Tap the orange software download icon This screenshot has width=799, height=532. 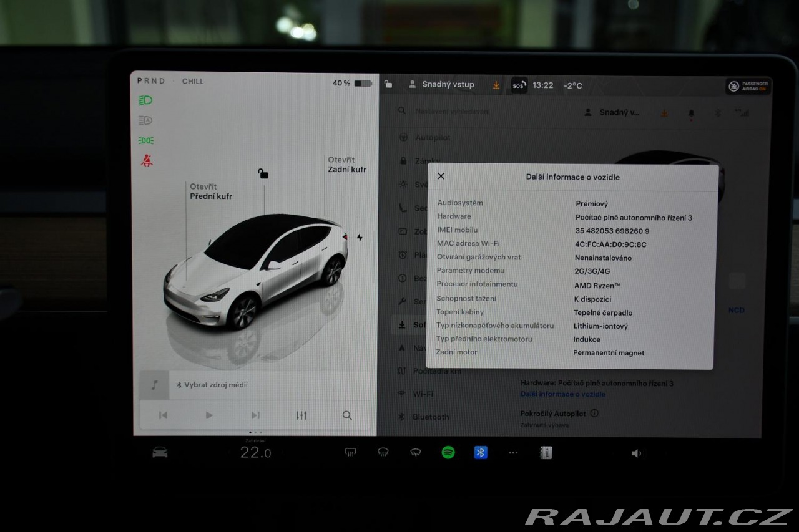[x=496, y=85]
